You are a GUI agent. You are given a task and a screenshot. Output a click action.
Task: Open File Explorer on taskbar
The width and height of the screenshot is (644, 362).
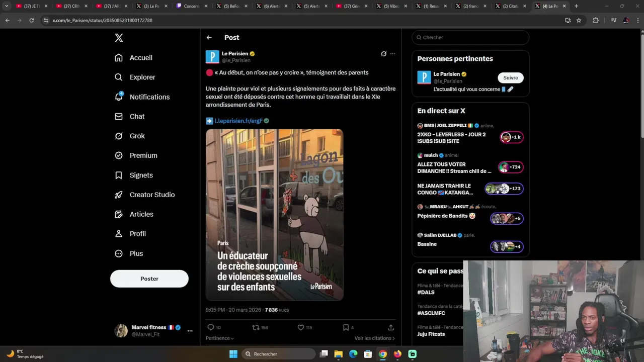[x=338, y=354]
